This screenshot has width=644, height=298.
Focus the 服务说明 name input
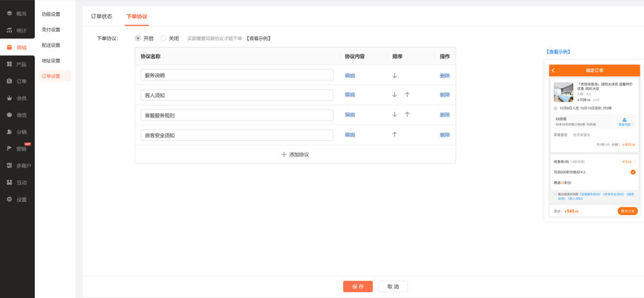(237, 75)
